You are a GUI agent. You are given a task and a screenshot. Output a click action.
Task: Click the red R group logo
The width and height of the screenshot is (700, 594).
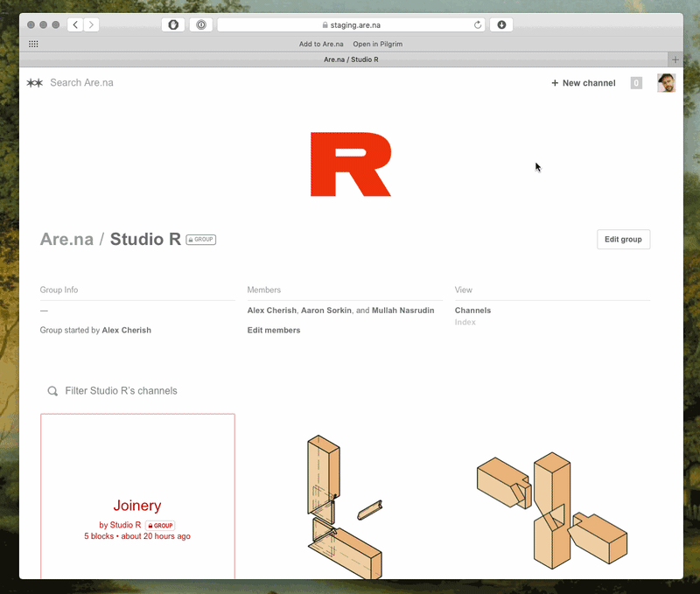(x=351, y=164)
